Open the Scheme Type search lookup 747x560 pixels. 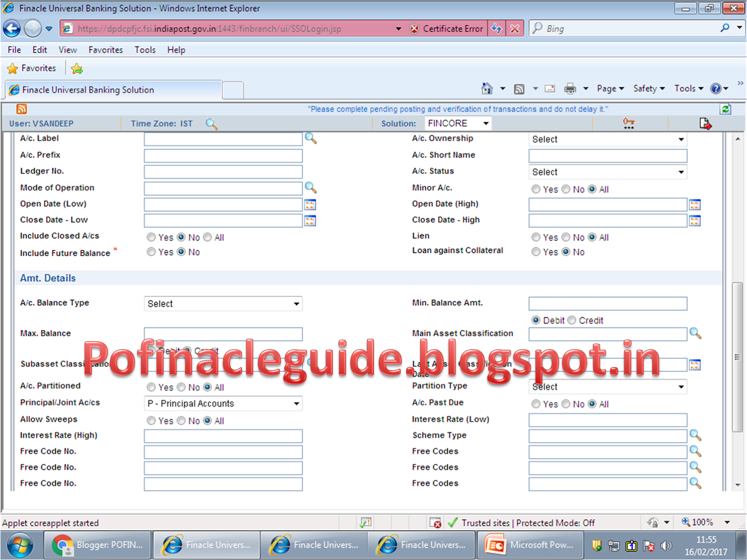[x=696, y=435]
